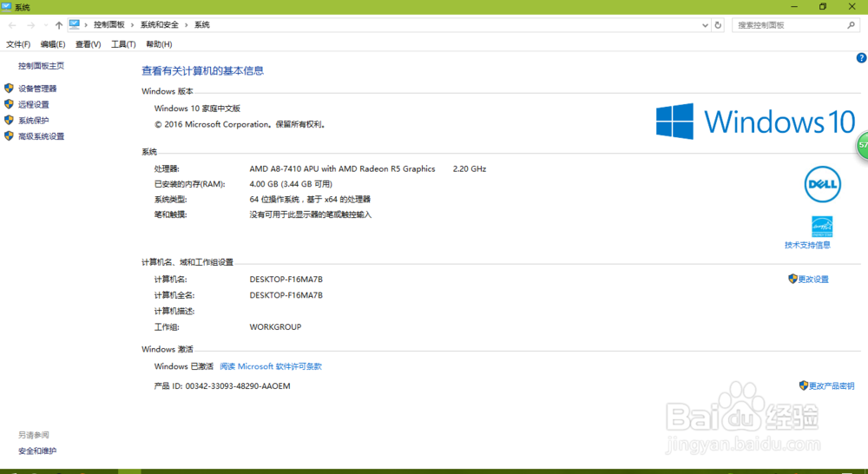Click the system window icon in title bar

click(x=7, y=7)
